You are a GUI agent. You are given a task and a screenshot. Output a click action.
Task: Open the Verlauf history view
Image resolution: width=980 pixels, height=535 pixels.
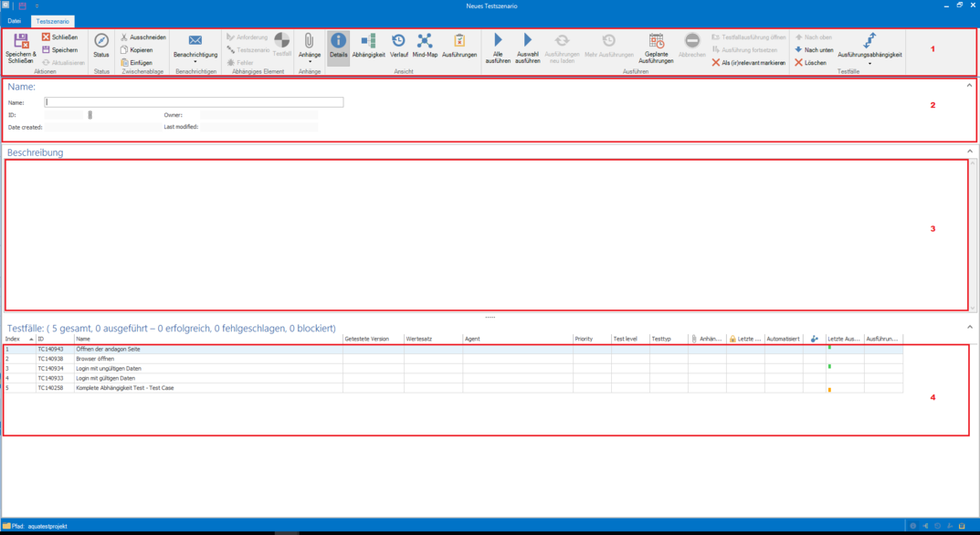coord(399,41)
